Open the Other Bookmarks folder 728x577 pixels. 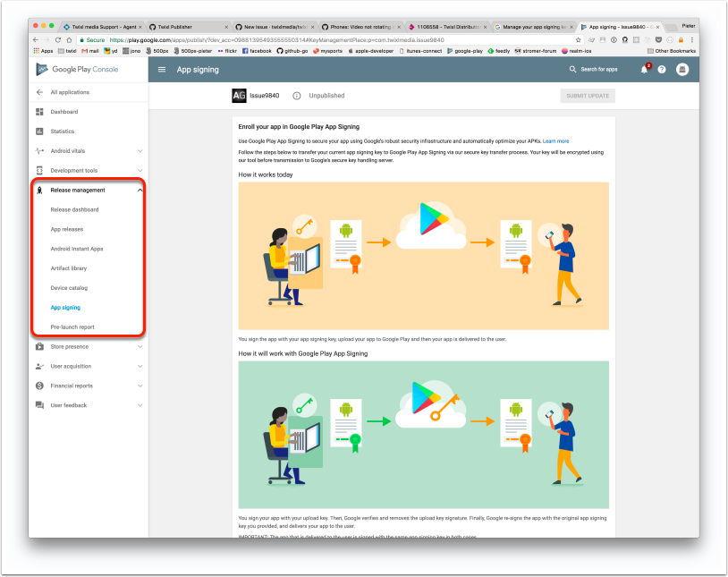672,51
